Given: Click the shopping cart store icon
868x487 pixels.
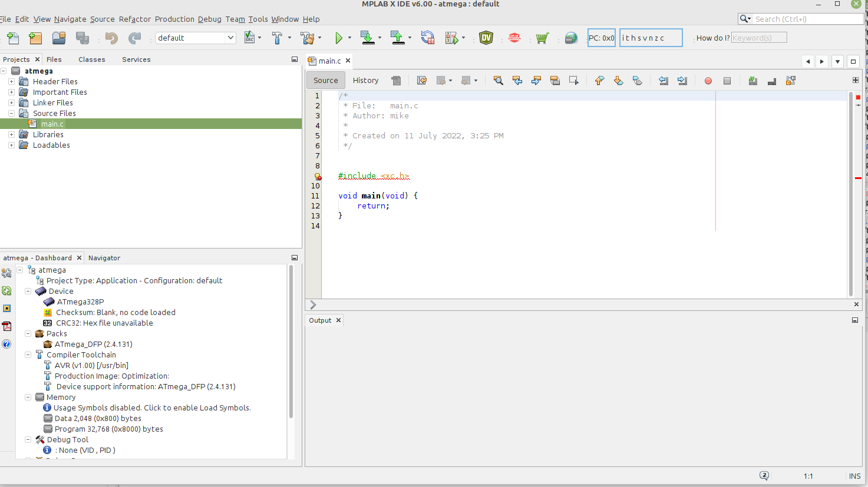Looking at the screenshot, I should coord(542,38).
